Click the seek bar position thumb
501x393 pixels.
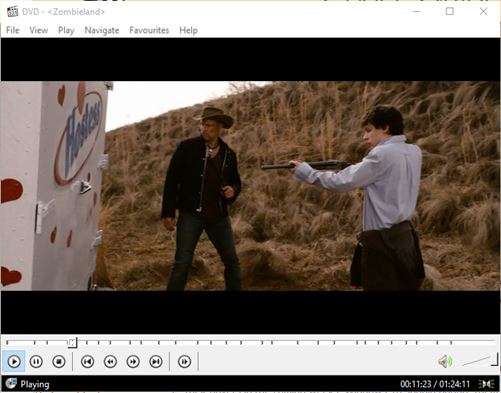(72, 342)
